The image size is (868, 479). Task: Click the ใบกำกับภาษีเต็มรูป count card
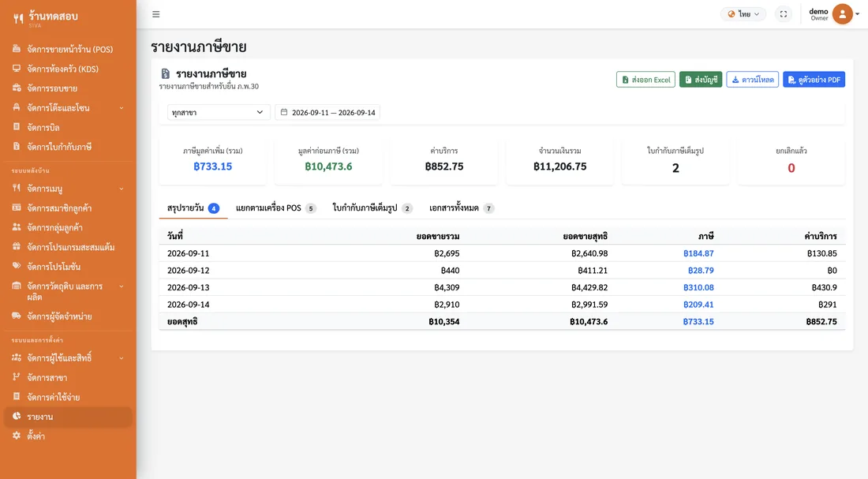pos(675,161)
